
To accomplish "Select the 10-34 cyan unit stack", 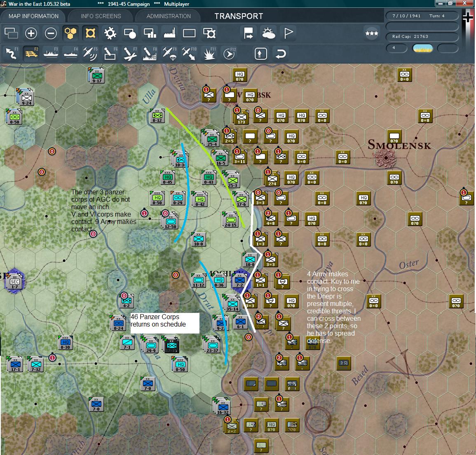I will [x=180, y=159].
